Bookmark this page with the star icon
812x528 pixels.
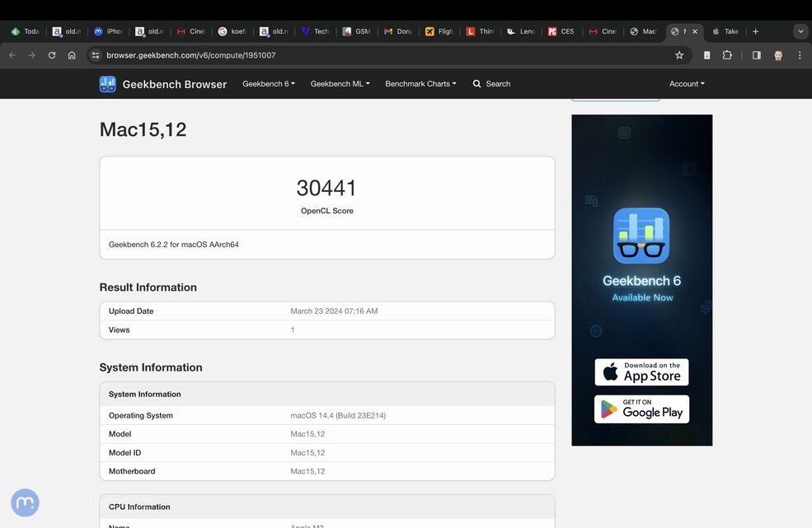pos(679,55)
